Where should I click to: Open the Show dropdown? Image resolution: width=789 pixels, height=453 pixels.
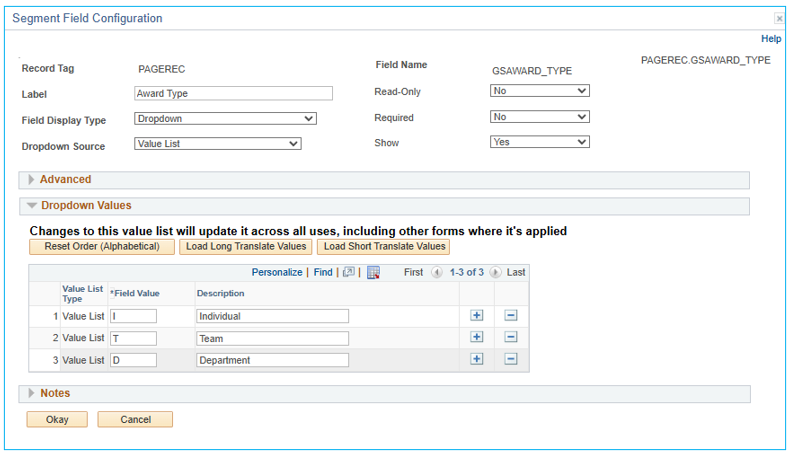coord(539,142)
